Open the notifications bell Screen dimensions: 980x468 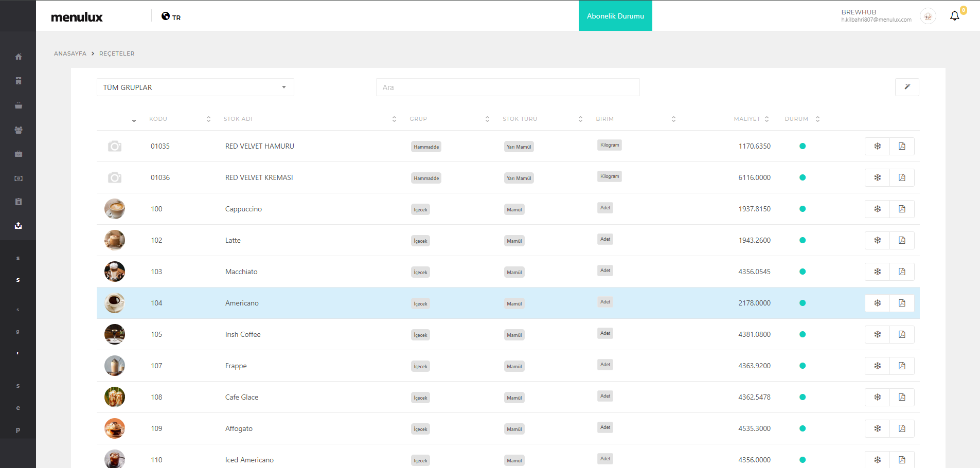[x=954, y=16]
